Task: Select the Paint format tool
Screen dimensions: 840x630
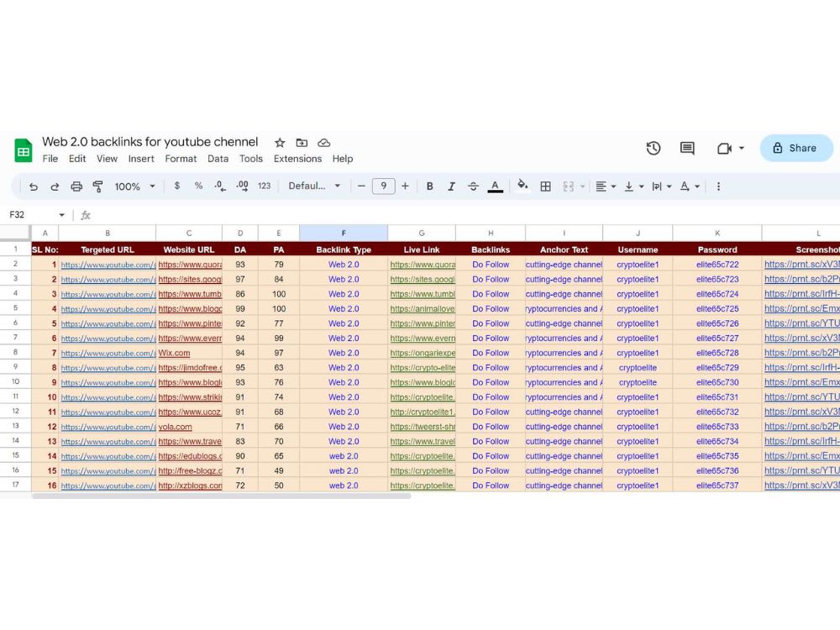Action: [98, 186]
